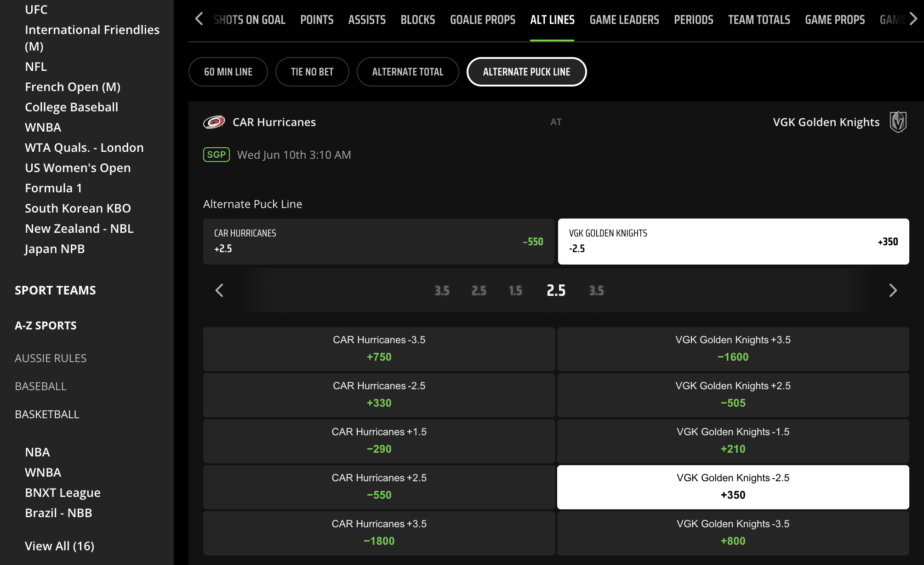Bet VGK Golden Knights +2.5 at -505

tap(733, 395)
